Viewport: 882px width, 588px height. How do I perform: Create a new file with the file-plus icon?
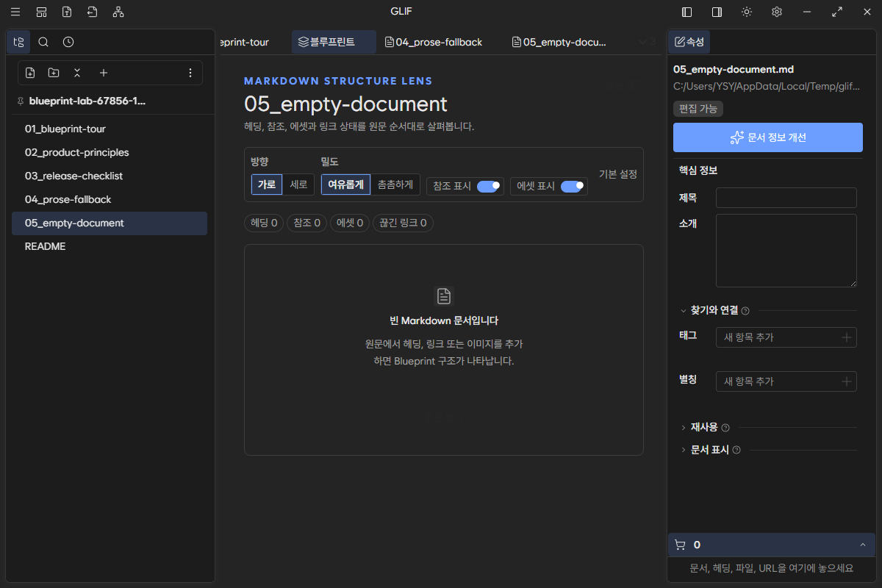point(30,73)
